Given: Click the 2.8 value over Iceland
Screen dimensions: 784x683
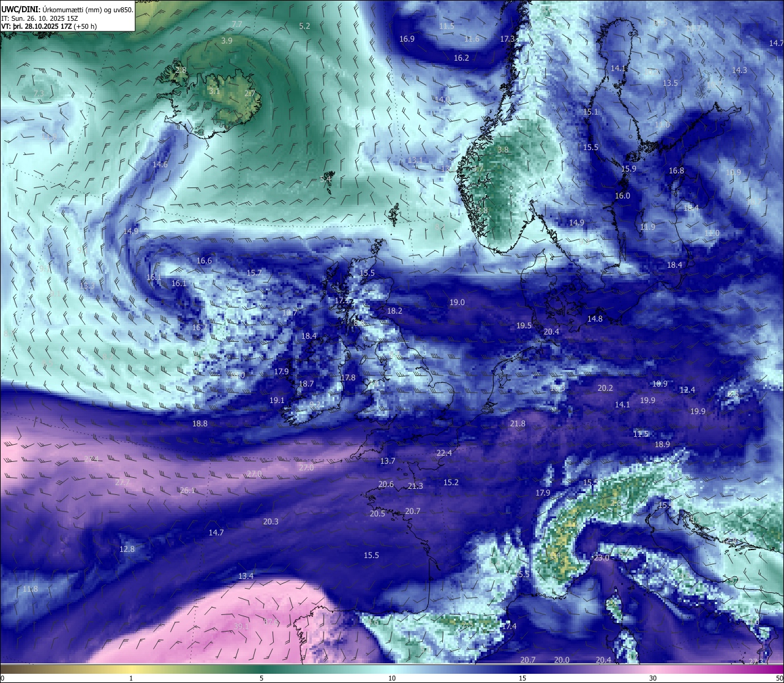Looking at the screenshot, I should pos(181,70).
